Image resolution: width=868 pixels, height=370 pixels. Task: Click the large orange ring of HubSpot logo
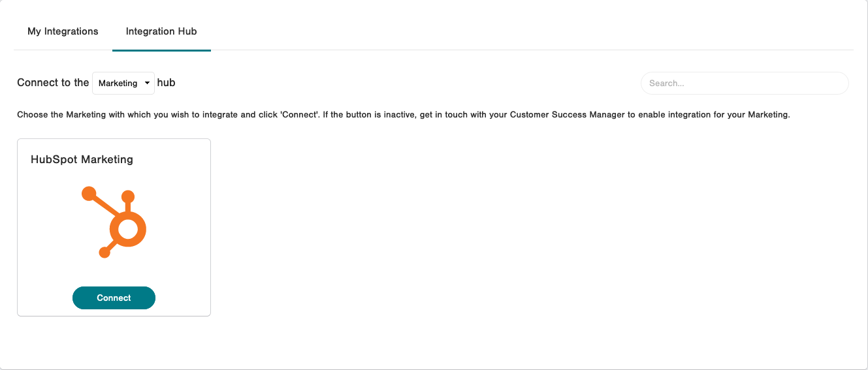128,230
